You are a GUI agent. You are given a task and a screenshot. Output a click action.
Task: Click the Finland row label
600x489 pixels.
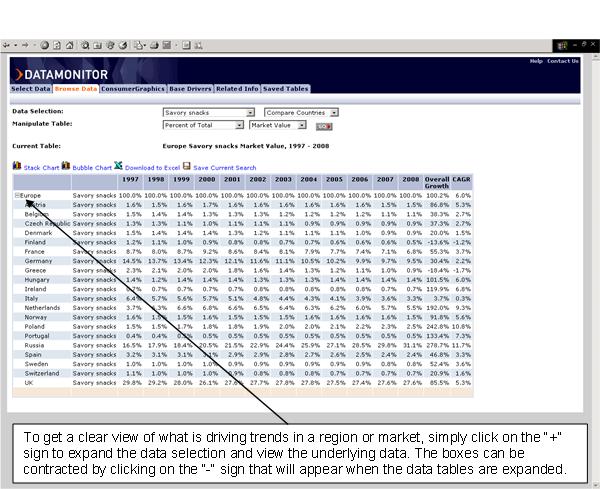(x=35, y=242)
